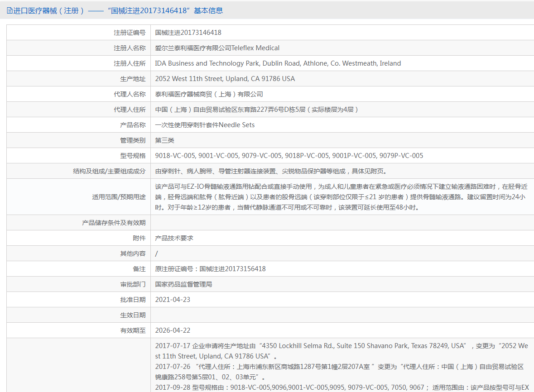Select agent name 泰利福医疗器械商贸（上海）有限公司

click(209, 94)
